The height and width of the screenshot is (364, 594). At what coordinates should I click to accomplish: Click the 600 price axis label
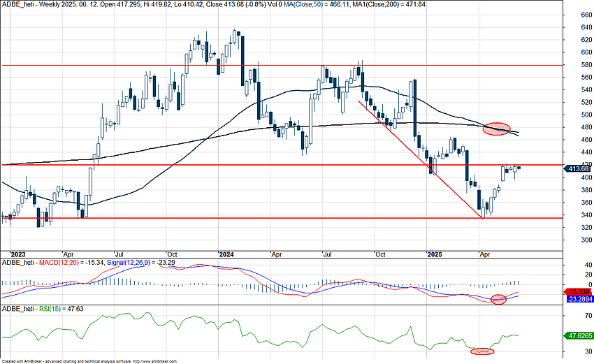(586, 52)
